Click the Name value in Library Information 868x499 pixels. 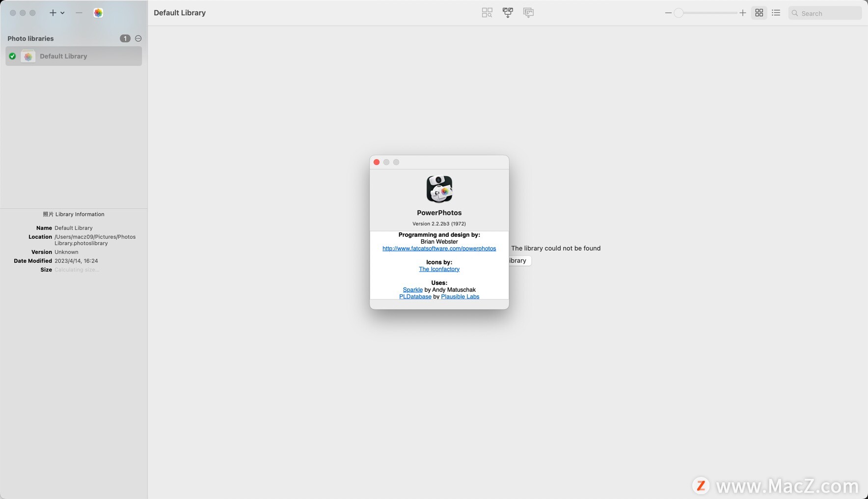74,228
